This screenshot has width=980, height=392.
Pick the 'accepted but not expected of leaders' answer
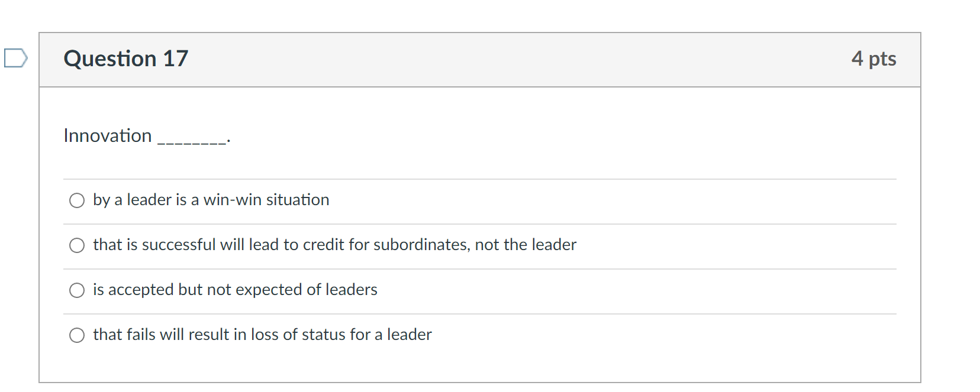[76, 290]
